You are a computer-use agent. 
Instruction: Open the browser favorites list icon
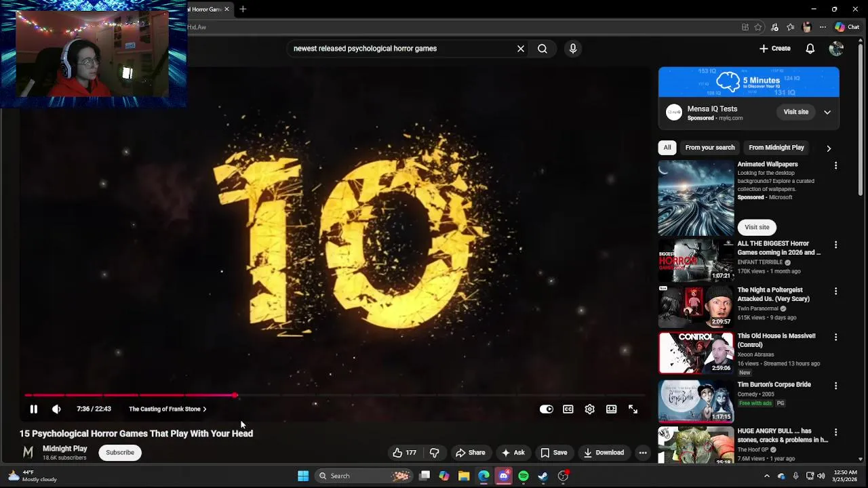tap(791, 27)
